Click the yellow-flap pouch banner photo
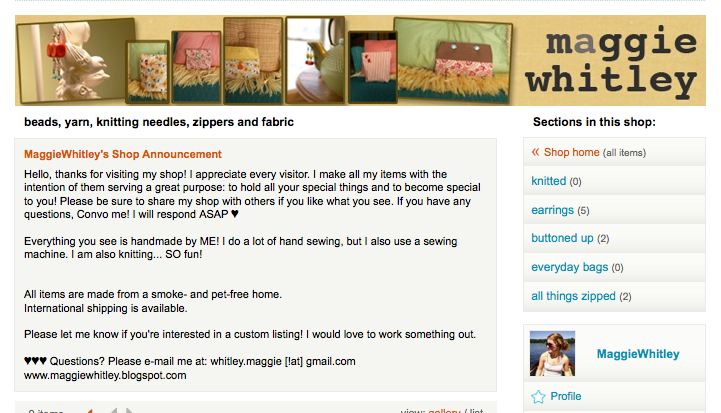 click(x=253, y=60)
